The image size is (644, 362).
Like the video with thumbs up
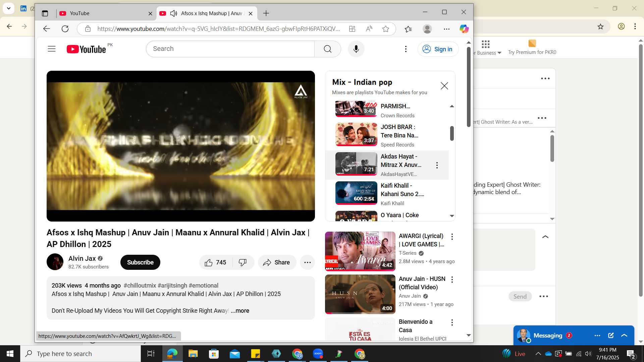(x=216, y=262)
